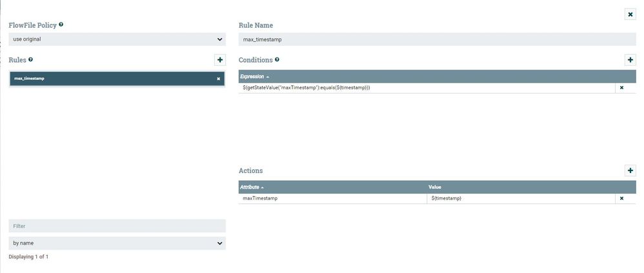The image size is (644, 273).
Task: Show help info for Conditions
Action: point(277,59)
